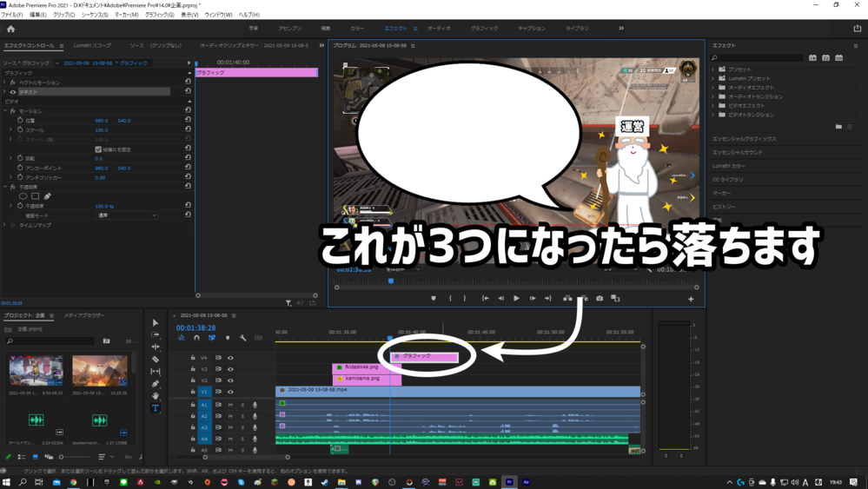Click the Home icon in the header
This screenshot has width=868, height=489.
(10, 29)
